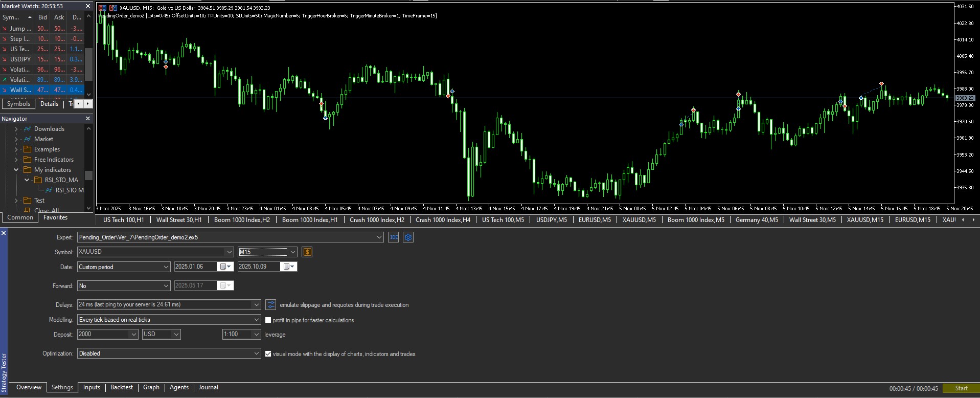The image size is (980, 398).
Task: Collapse the RSI_STO_MA tree node
Action: (27, 180)
